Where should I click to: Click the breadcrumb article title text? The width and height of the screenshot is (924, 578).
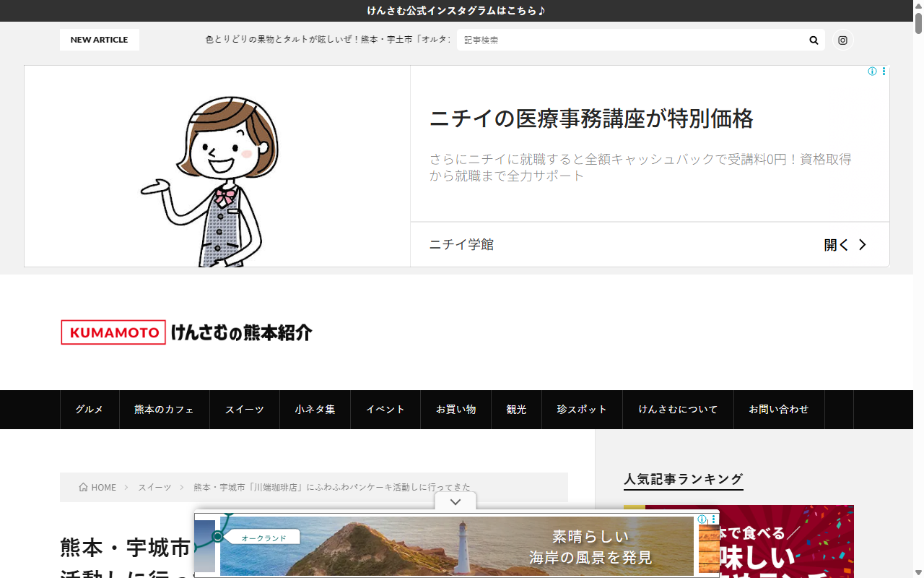pos(332,488)
